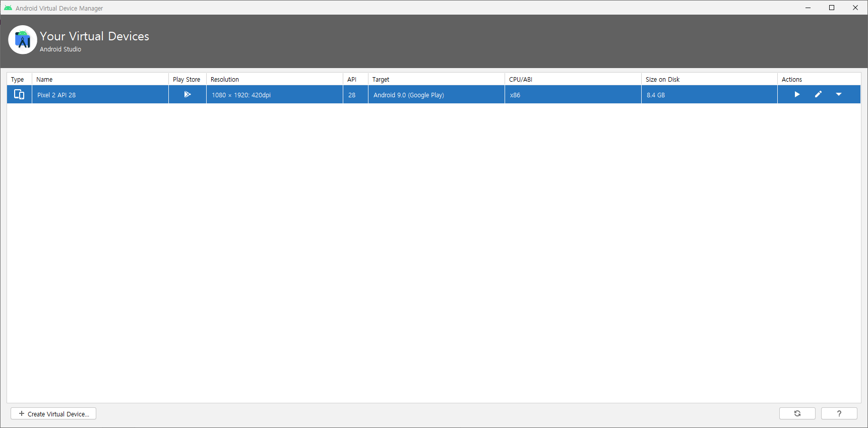
Task: Sort by the Resolution column header
Action: [x=275, y=79]
